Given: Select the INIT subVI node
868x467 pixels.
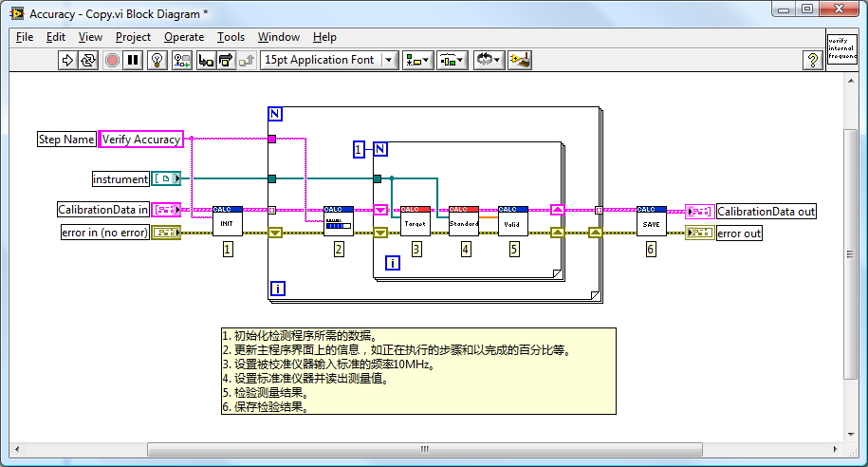Looking at the screenshot, I should click(x=227, y=221).
